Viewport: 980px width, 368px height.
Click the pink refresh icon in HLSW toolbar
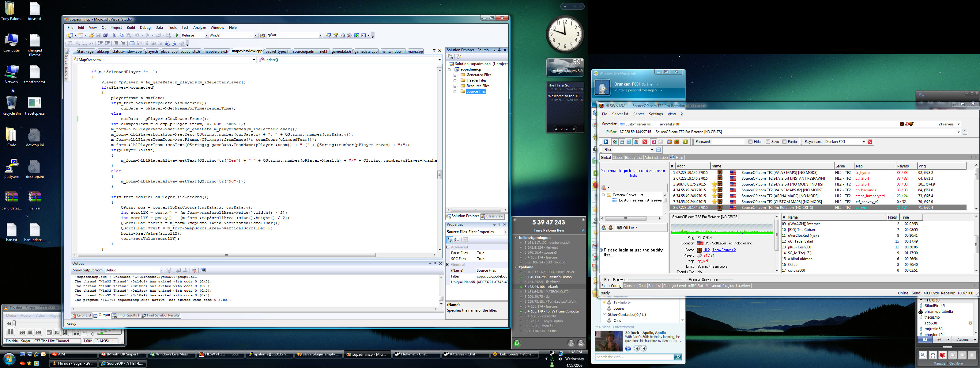coord(654,142)
